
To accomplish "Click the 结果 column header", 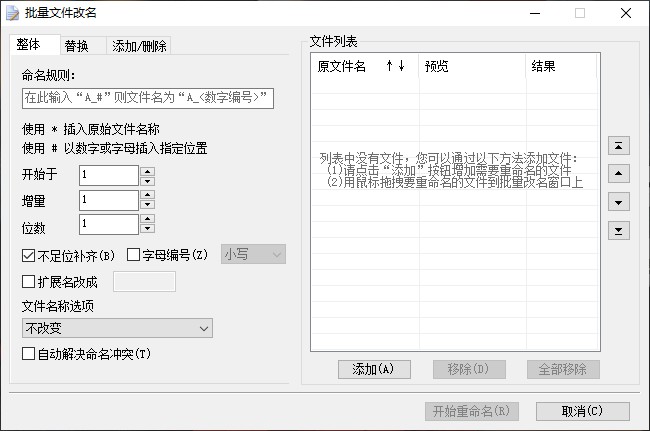I will click(561, 66).
